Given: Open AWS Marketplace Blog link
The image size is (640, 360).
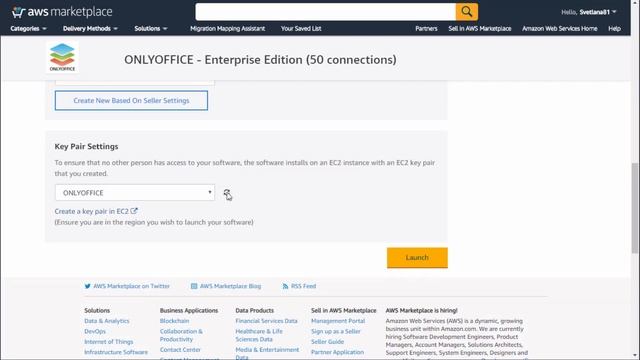Looking at the screenshot, I should click(x=226, y=286).
